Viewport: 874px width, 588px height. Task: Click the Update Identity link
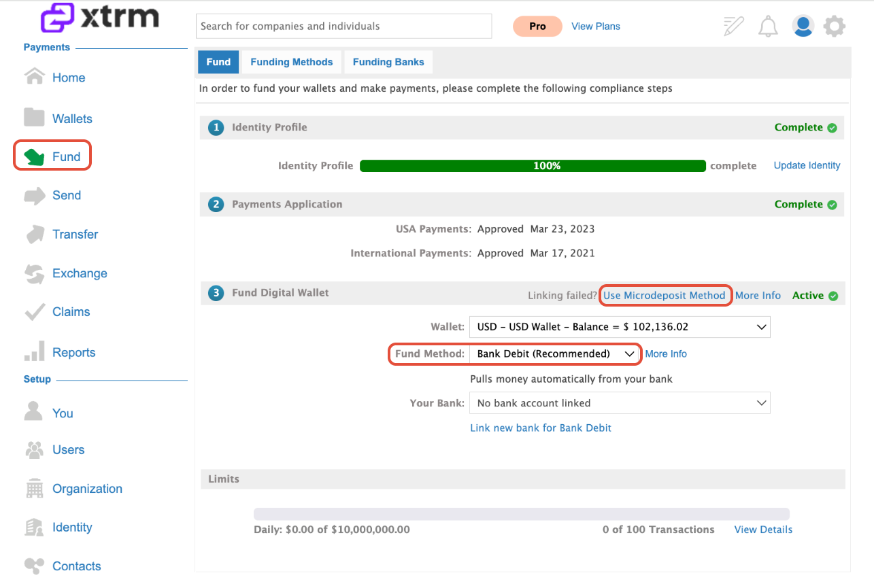807,165
